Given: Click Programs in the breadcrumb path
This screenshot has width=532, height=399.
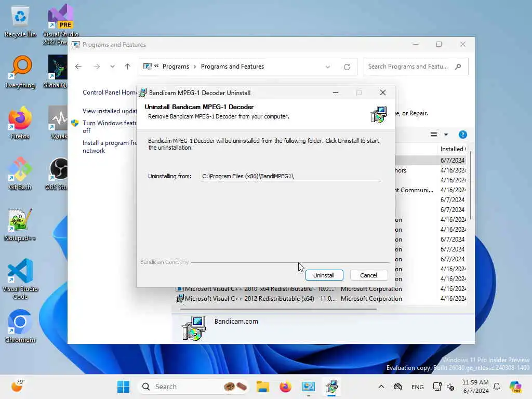Looking at the screenshot, I should (176, 66).
